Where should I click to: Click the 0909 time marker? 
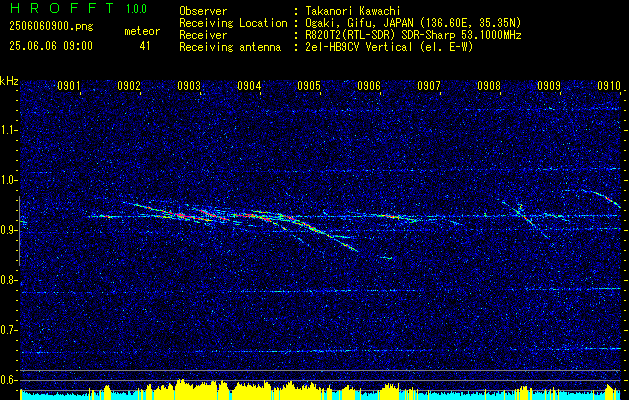548,85
